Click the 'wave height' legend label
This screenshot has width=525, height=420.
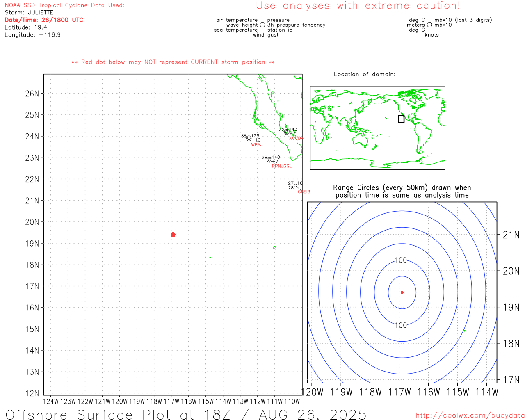pyautogui.click(x=242, y=25)
